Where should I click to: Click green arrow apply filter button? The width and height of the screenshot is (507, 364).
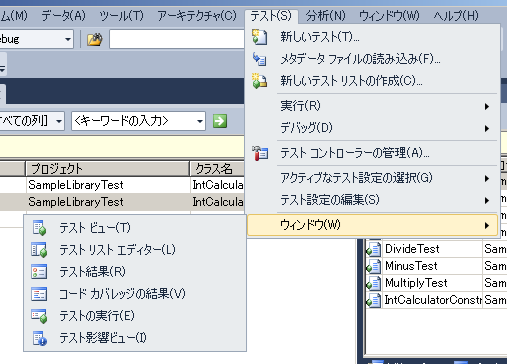(x=220, y=121)
